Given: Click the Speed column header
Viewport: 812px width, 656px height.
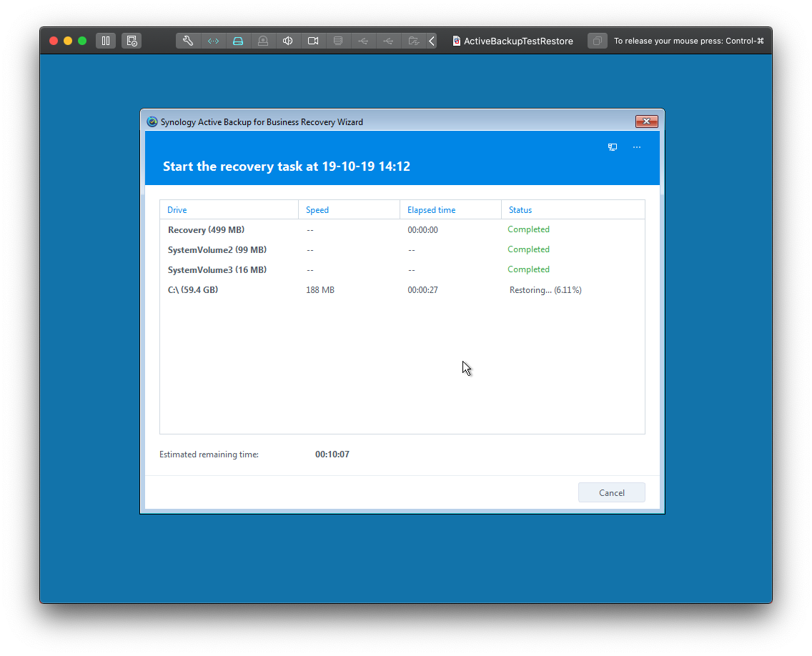Looking at the screenshot, I should (x=349, y=209).
